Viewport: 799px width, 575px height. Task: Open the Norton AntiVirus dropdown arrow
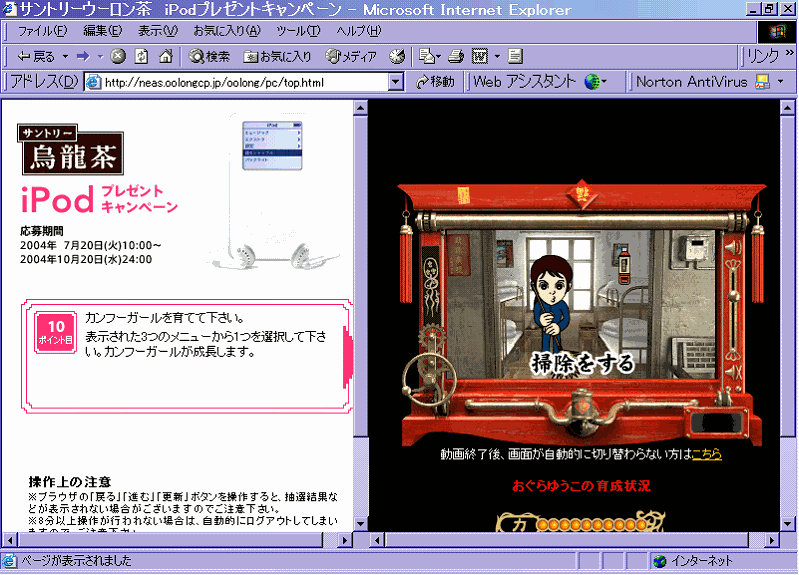tap(781, 82)
